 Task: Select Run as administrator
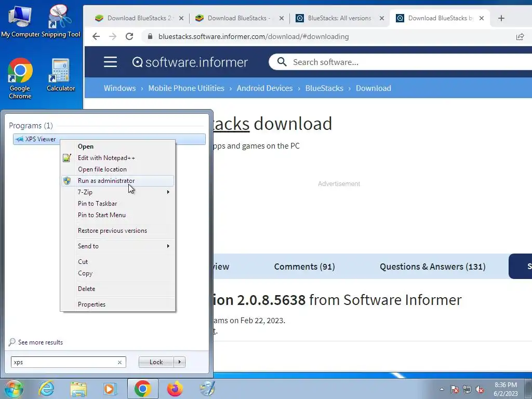coord(117,181)
